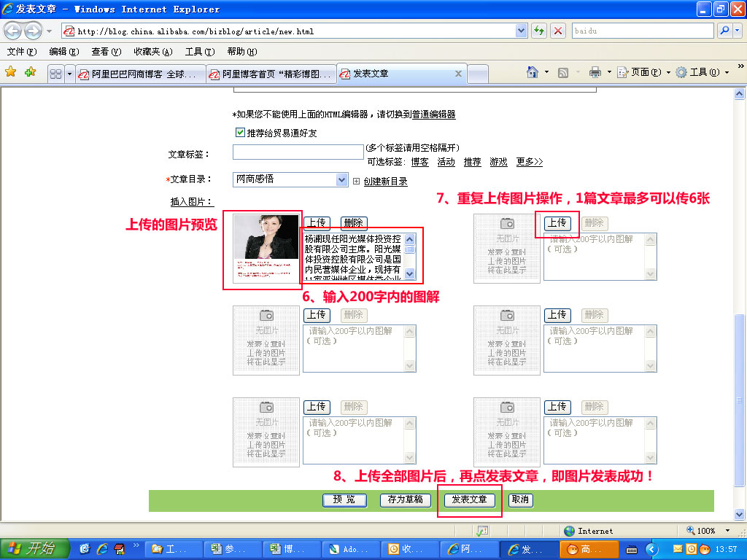
Task: Click the 取消 cancel button
Action: click(519, 499)
